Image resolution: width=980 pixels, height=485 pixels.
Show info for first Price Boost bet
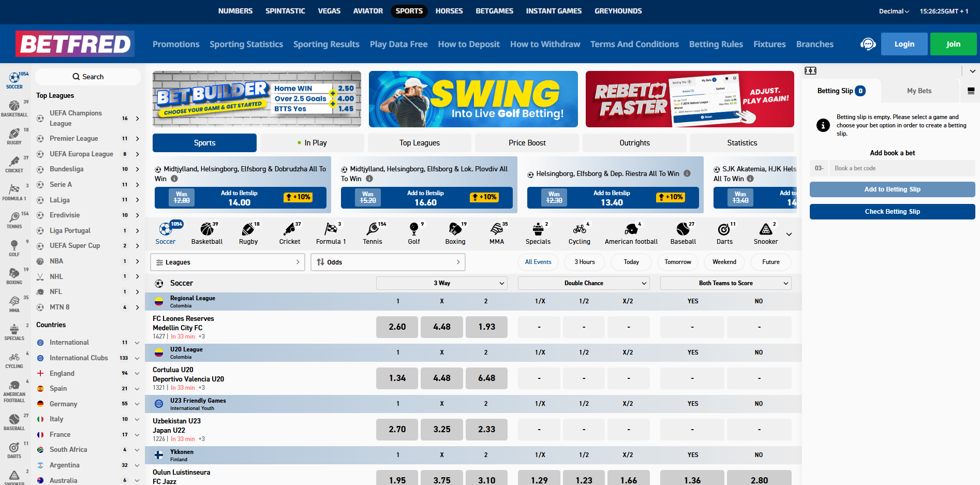pyautogui.click(x=174, y=179)
